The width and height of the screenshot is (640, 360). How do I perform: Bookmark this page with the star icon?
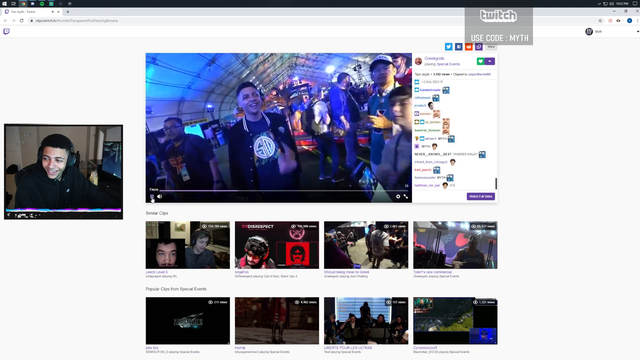click(x=600, y=20)
